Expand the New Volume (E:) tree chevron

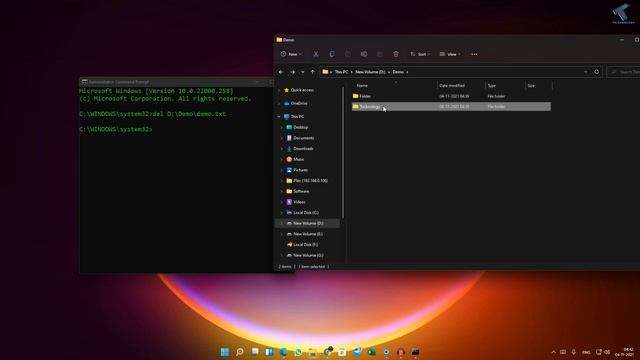tap(281, 234)
